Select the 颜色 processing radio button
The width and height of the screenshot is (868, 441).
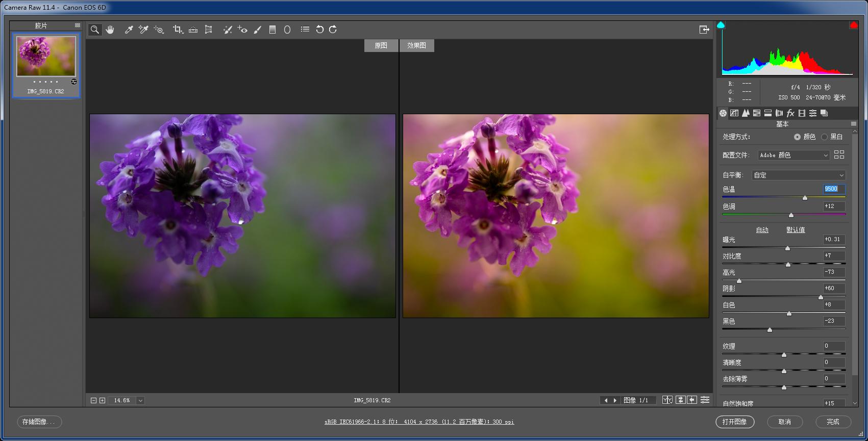(797, 137)
